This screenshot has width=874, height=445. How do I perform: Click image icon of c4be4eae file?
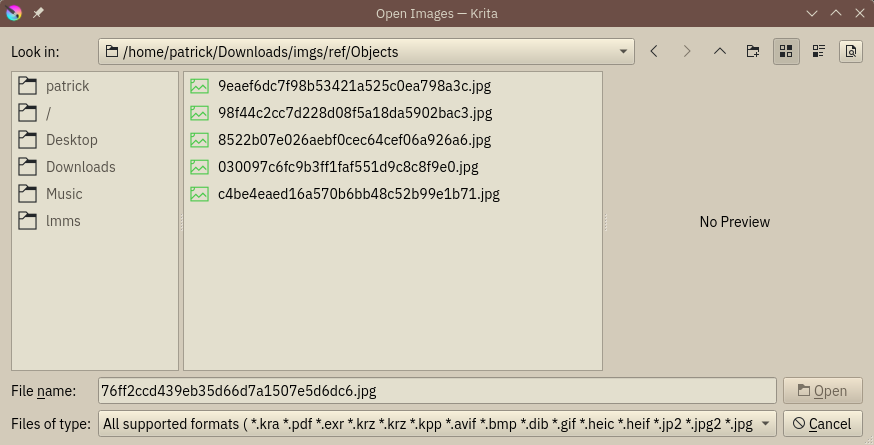pyautogui.click(x=200, y=194)
